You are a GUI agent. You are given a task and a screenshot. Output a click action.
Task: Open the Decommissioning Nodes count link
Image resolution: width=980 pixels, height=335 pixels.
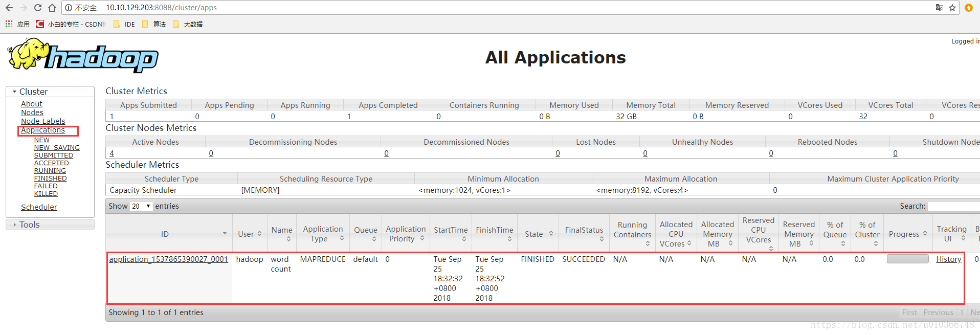point(211,153)
